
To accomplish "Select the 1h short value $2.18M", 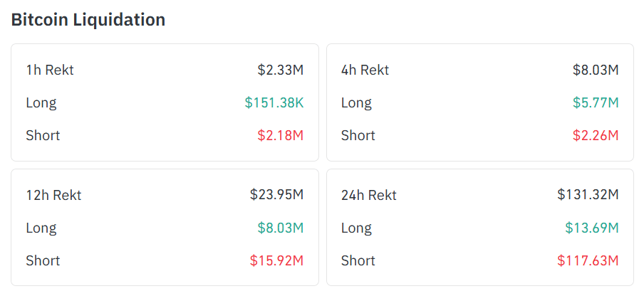I will tap(281, 135).
